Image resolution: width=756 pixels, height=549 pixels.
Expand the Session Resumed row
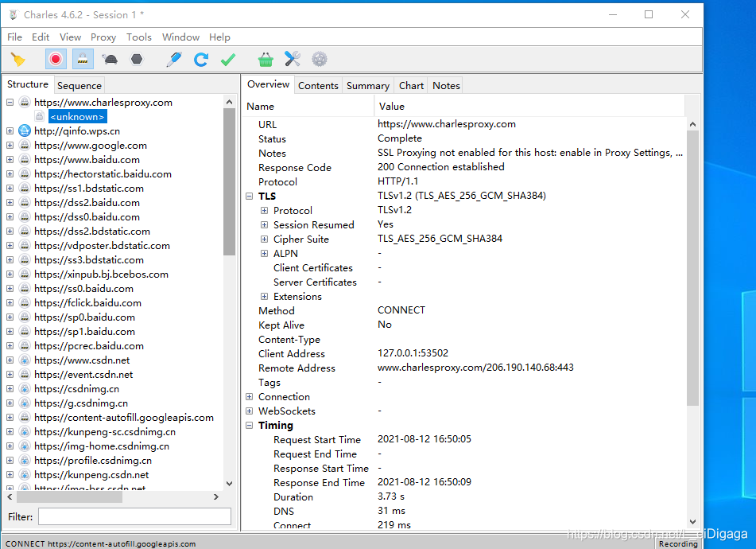[x=264, y=225]
